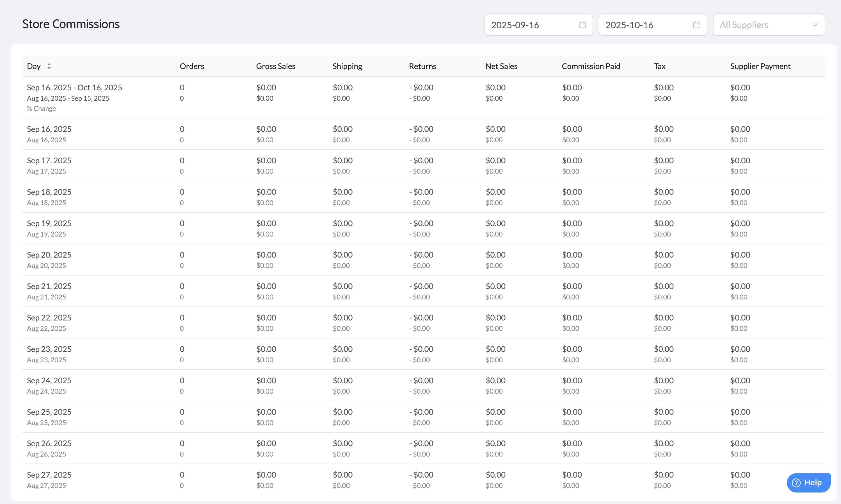
Task: Click the Gross Sales column header
Action: (275, 66)
